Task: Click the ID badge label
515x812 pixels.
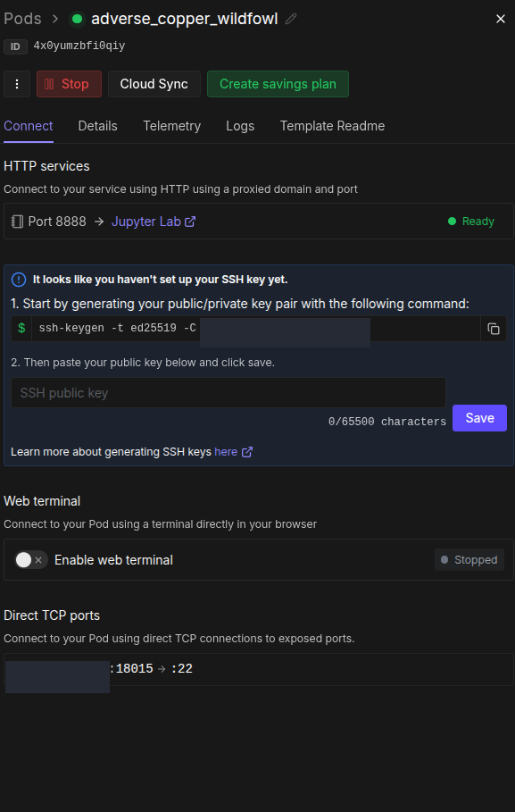Action: coord(15,46)
